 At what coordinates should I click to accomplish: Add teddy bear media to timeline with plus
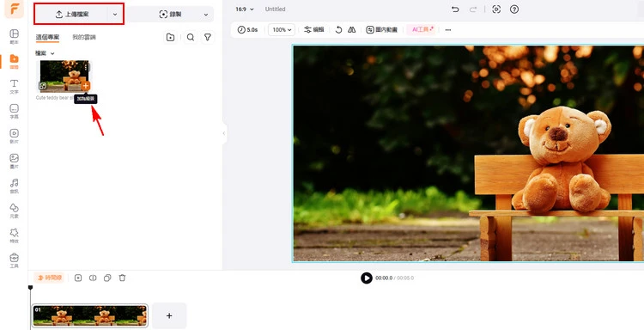[x=85, y=86]
